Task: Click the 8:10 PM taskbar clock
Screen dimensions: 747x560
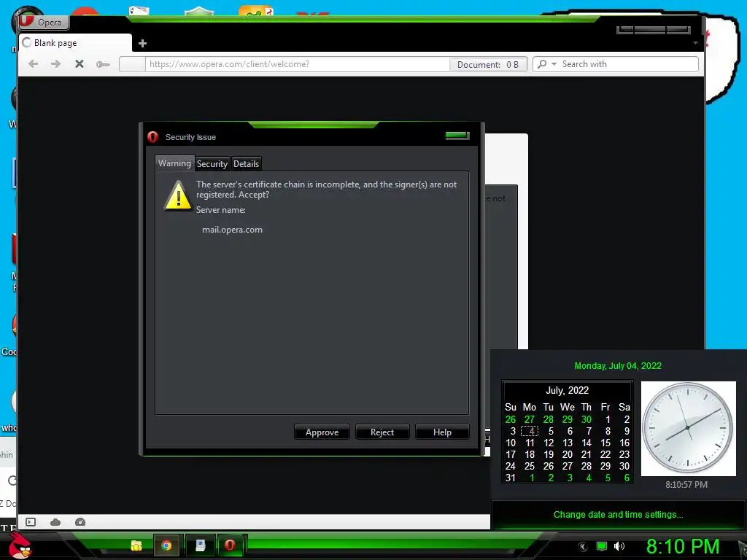Action: click(x=682, y=547)
